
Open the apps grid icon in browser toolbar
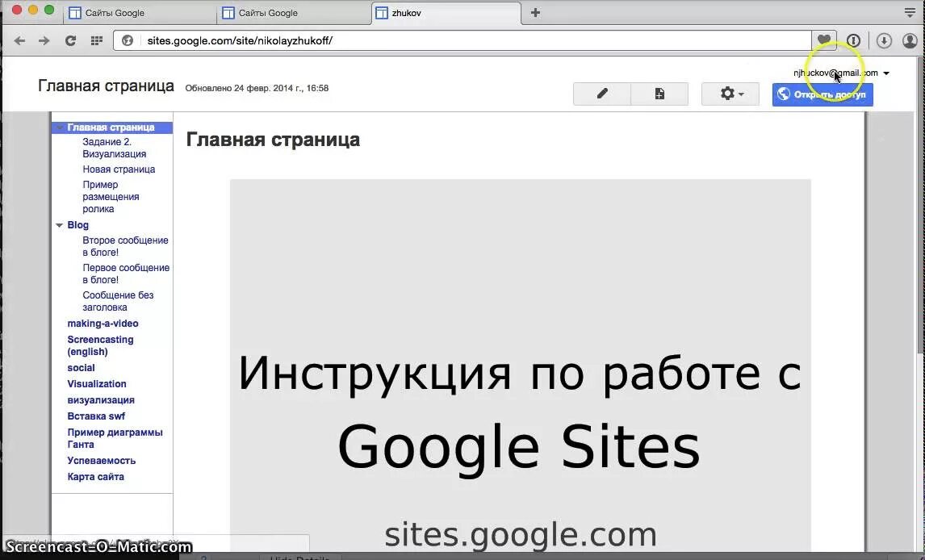pyautogui.click(x=97, y=40)
